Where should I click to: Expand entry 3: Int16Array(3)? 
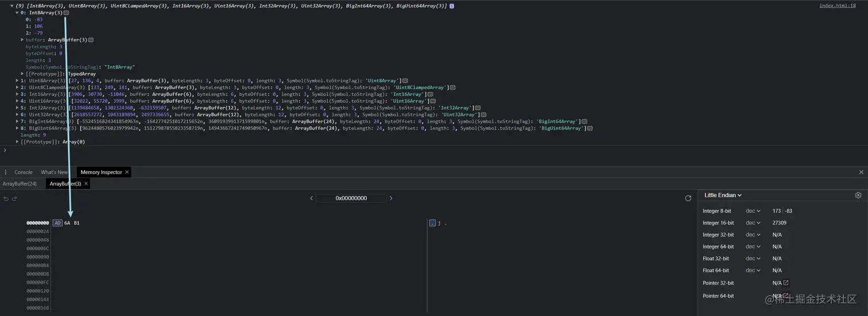coord(17,94)
